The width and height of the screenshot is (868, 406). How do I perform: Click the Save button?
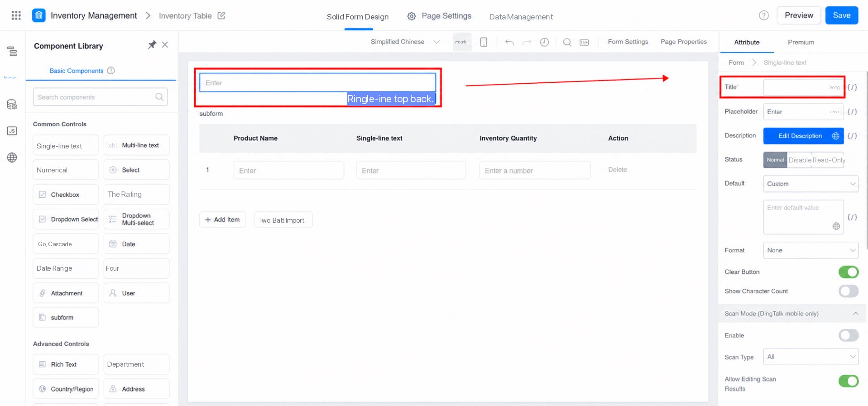841,15
